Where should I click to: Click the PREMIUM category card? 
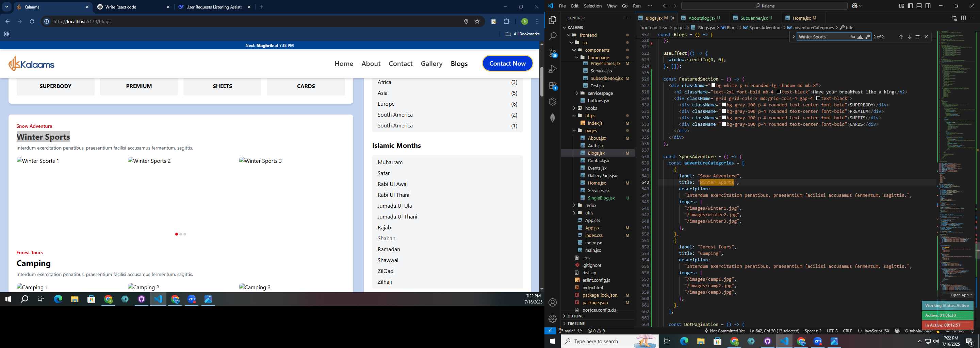(x=139, y=86)
